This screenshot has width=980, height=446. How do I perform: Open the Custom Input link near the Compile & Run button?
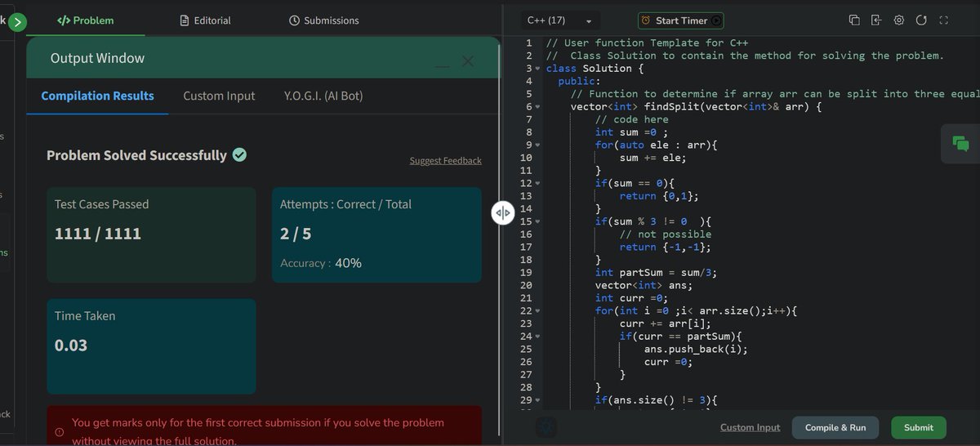(x=750, y=428)
